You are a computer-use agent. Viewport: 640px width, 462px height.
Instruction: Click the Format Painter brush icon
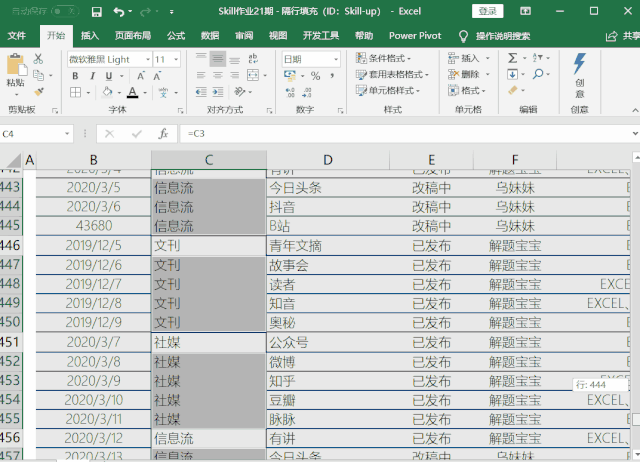pyautogui.click(x=39, y=90)
